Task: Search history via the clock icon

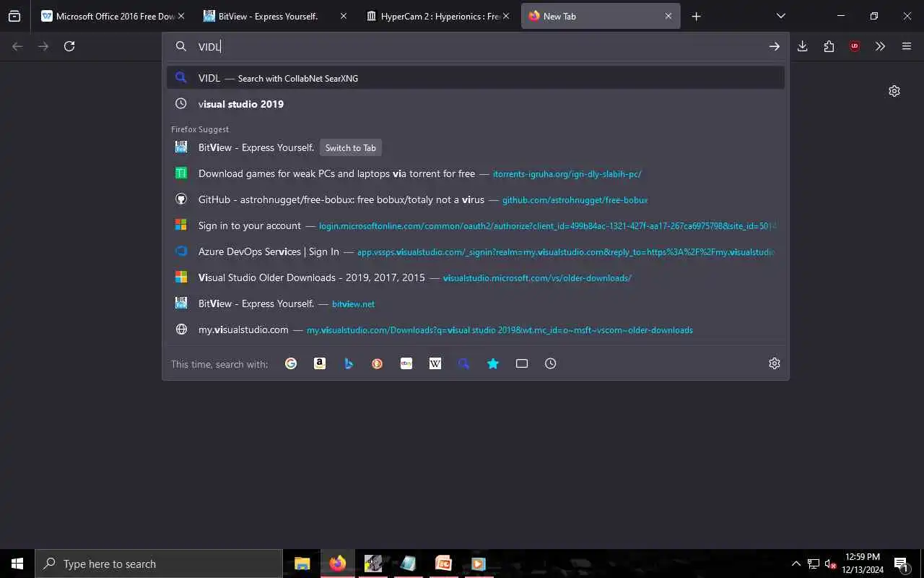Action: [x=551, y=363]
